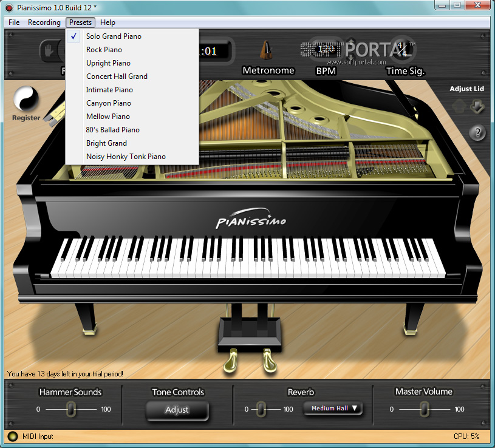Click the MIDI Input indicator light
This screenshot has height=448, width=495.
click(12, 436)
